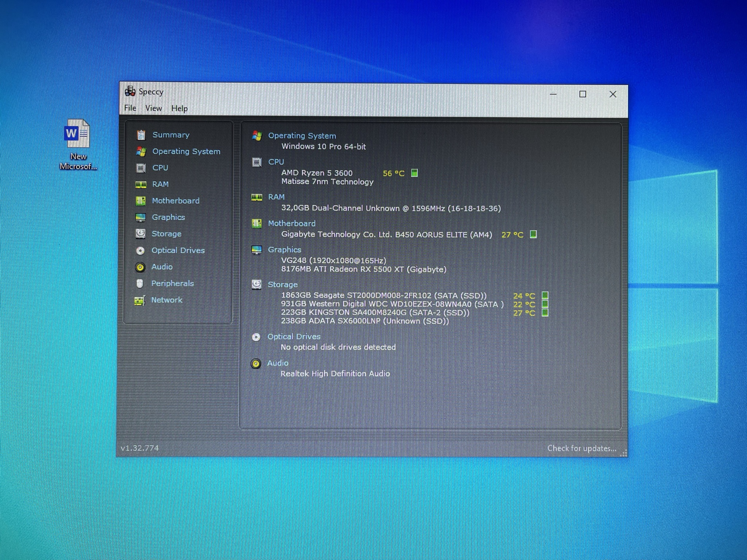
Task: Click the Motherboard icon in sidebar
Action: [x=141, y=201]
